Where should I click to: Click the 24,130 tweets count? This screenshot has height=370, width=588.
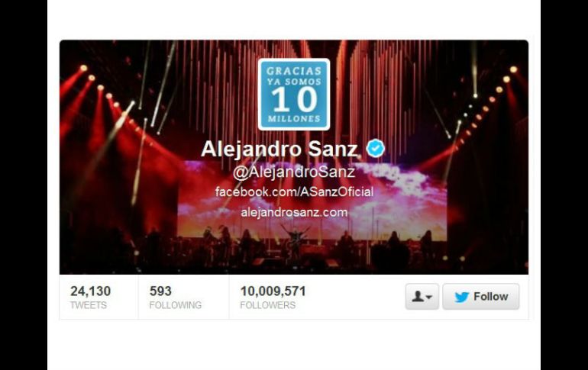pos(90,291)
